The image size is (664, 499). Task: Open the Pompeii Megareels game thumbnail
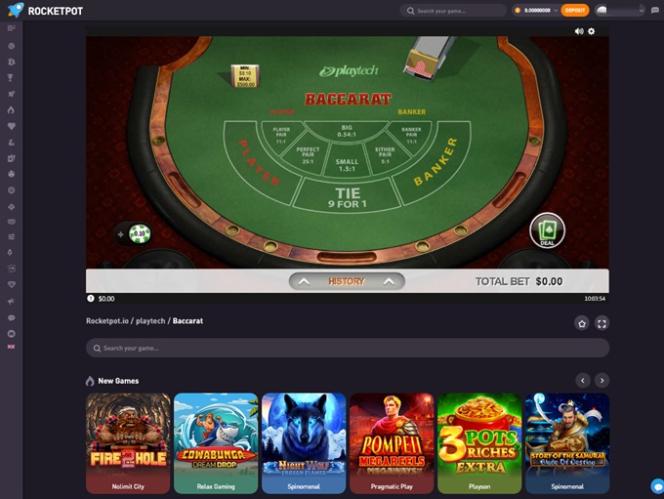tap(392, 443)
